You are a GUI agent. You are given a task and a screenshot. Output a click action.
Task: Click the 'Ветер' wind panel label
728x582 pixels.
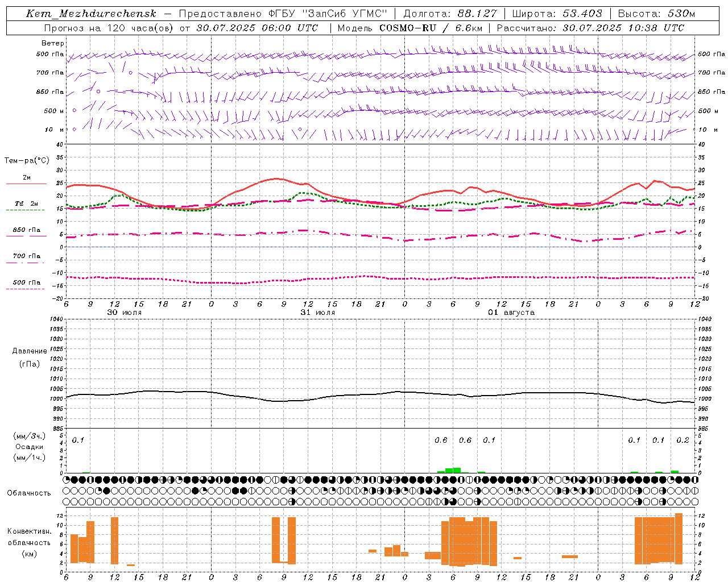point(53,43)
